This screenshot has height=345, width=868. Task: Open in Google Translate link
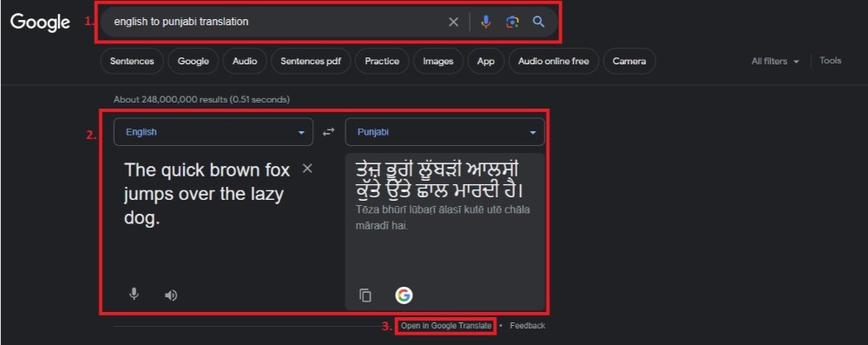point(446,326)
